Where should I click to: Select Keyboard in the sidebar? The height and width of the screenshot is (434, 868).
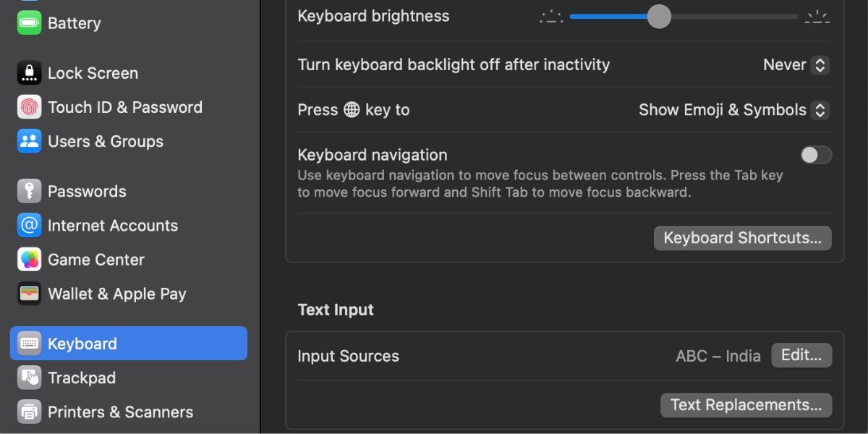(82, 343)
